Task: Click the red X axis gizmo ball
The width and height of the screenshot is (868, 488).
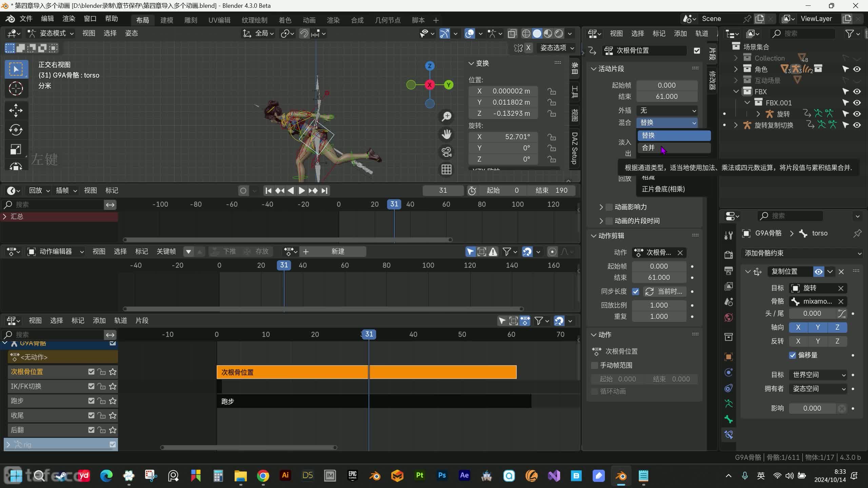Action: point(430,85)
